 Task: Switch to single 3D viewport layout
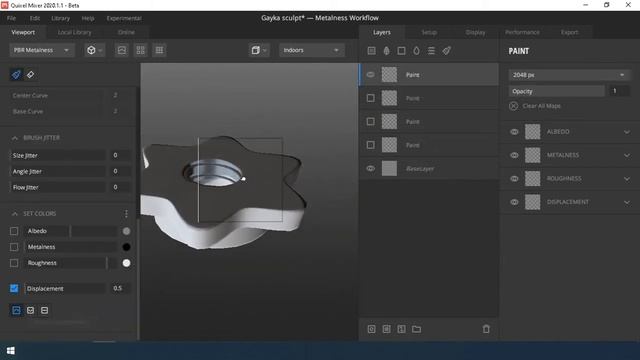click(122, 50)
